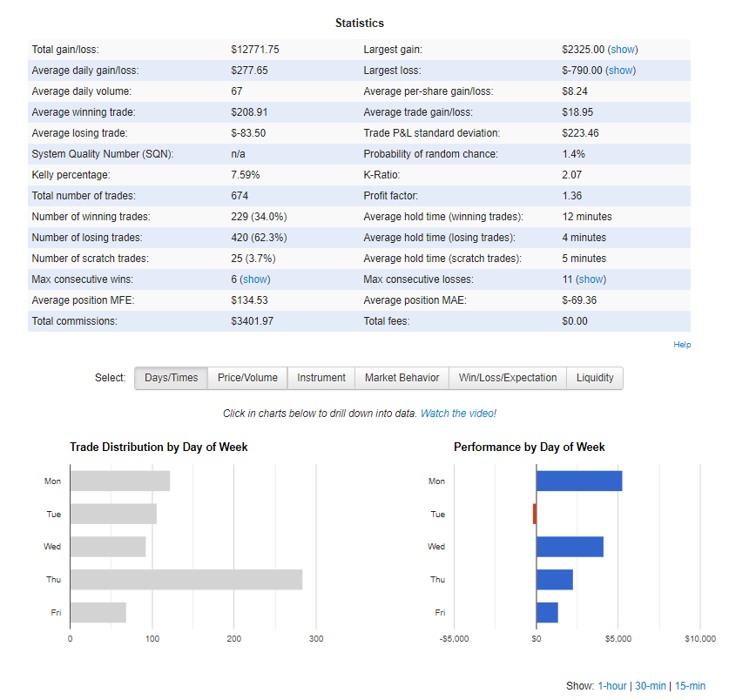Image resolution: width=729 pixels, height=700 pixels.
Task: Click the Kelly percentage value 7.59%
Action: coord(245,175)
